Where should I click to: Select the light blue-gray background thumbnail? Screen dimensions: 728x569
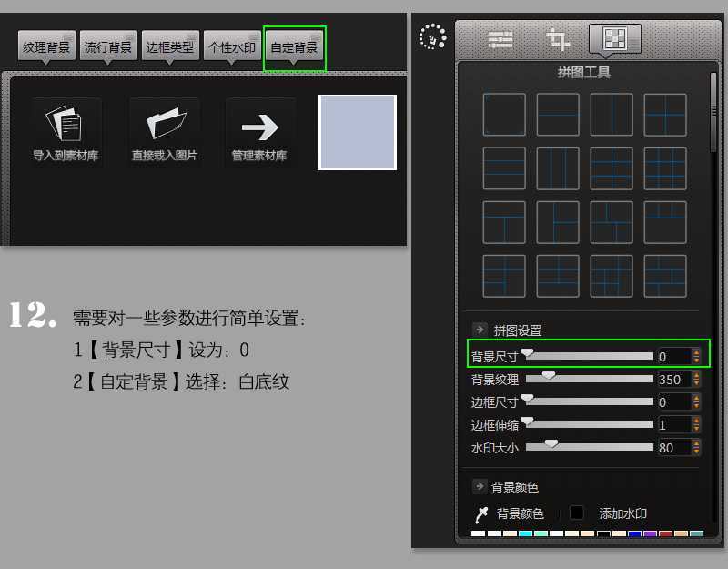pos(358,132)
